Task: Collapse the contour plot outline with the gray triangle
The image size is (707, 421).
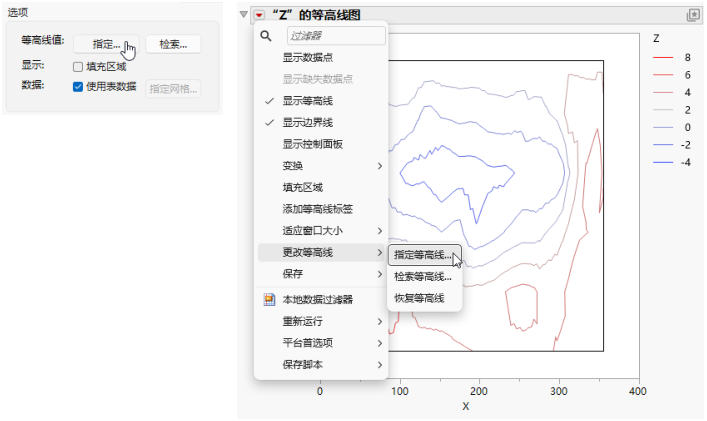Action: click(x=244, y=14)
